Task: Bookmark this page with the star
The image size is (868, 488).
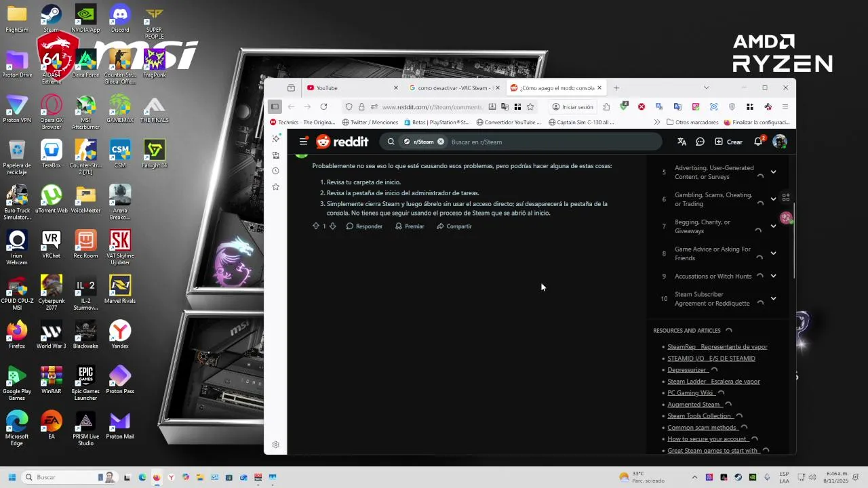Action: coord(530,106)
